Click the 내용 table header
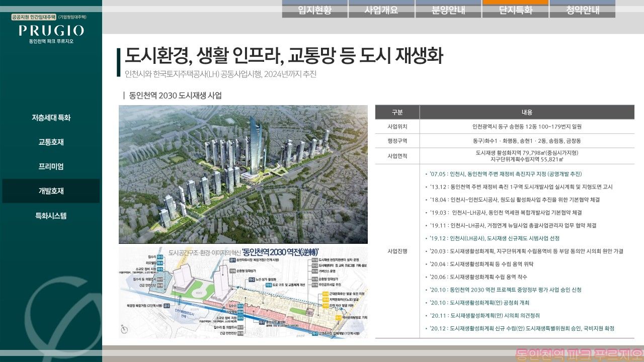Viewport: 644px width, 362px height. [x=527, y=112]
